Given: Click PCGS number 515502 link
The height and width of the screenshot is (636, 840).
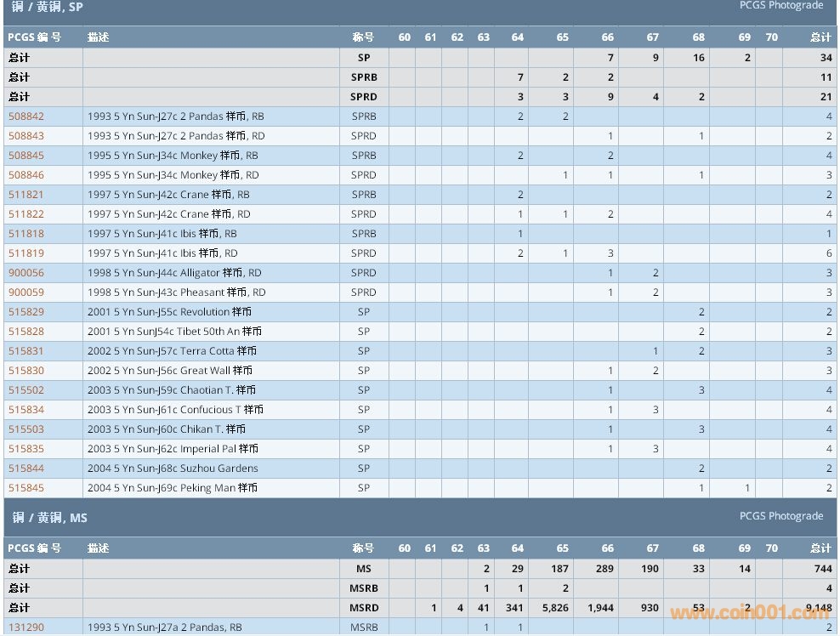Looking at the screenshot, I should pyautogui.click(x=26, y=390).
